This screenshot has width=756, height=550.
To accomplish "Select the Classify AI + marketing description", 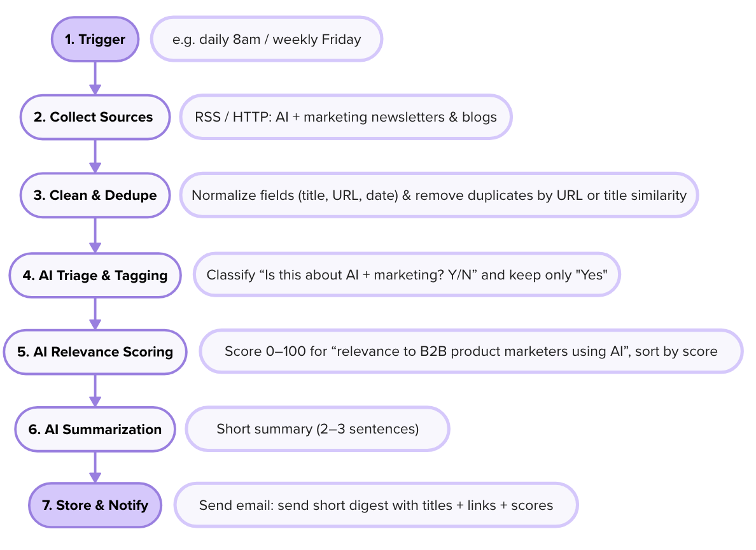I will [x=407, y=274].
